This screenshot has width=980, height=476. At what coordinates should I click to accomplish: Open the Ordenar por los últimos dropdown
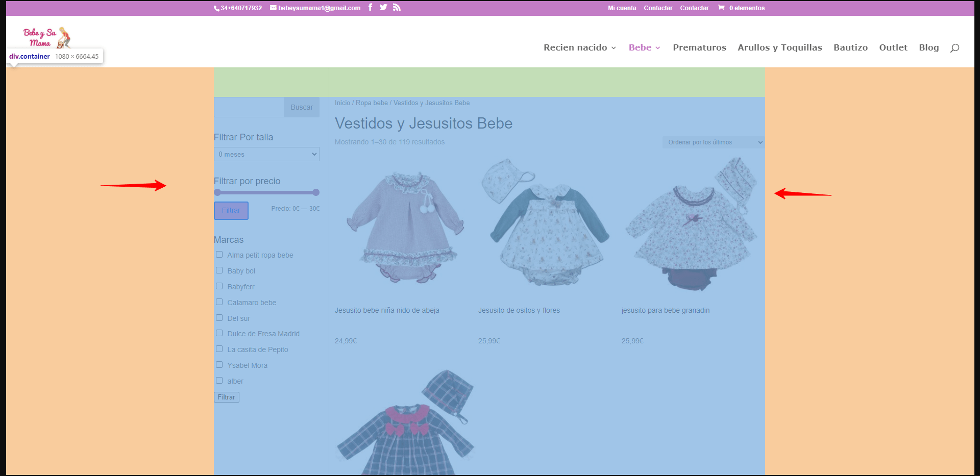point(714,142)
